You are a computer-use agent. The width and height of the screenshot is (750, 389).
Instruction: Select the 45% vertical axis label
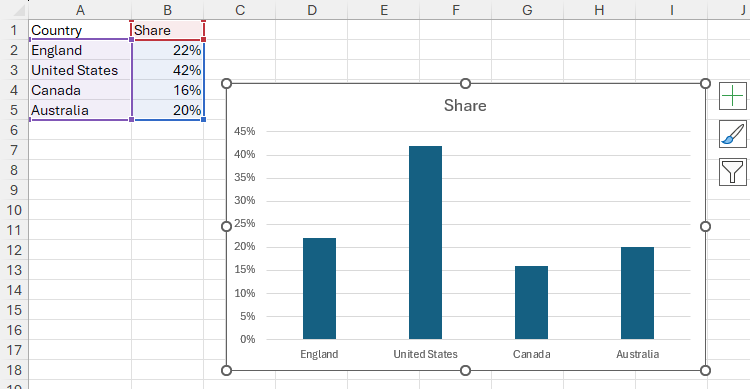tap(244, 131)
